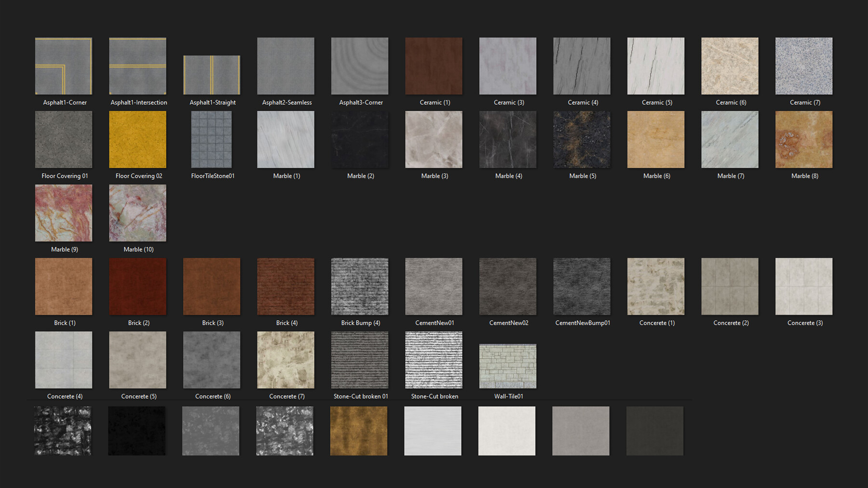Select the golden-brown unlabeled texture thumbnail

coord(359,431)
